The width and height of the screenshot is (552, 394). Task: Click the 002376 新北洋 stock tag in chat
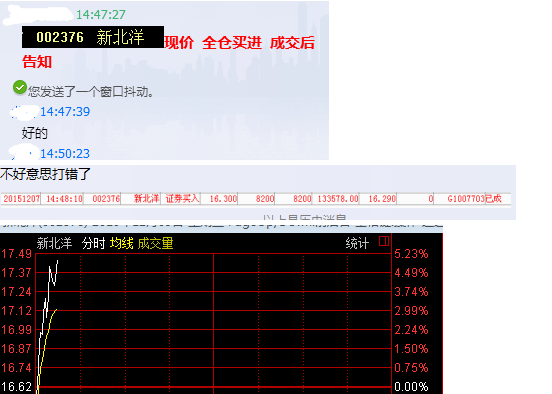click(93, 37)
